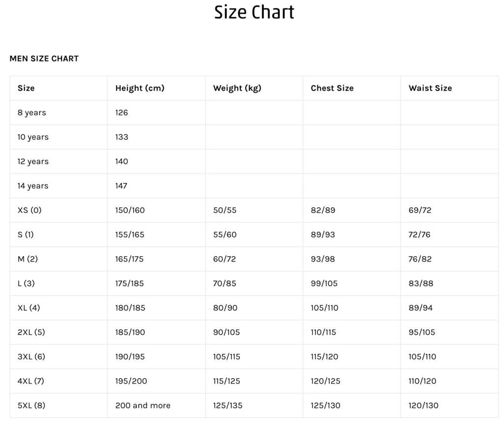The image size is (504, 422).
Task: Click the 'Size Chart' page title
Action: click(254, 12)
